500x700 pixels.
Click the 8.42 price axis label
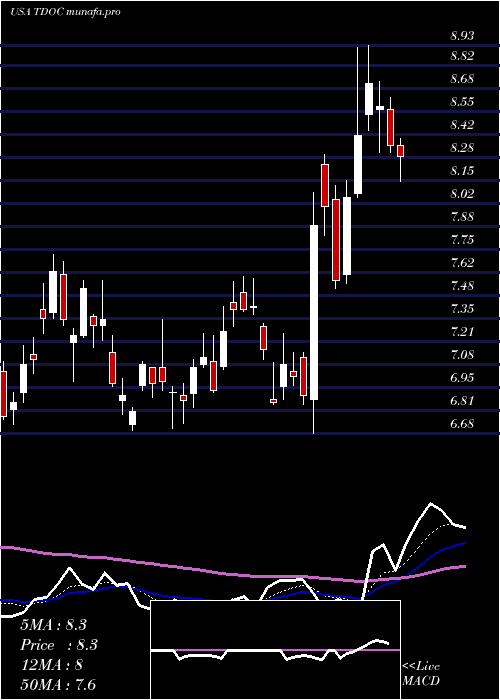pos(462,125)
